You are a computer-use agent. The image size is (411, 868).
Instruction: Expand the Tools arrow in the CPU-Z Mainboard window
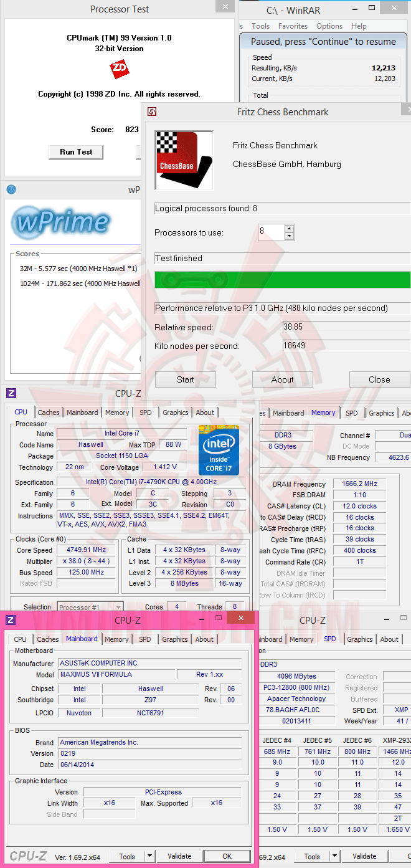[x=149, y=856]
